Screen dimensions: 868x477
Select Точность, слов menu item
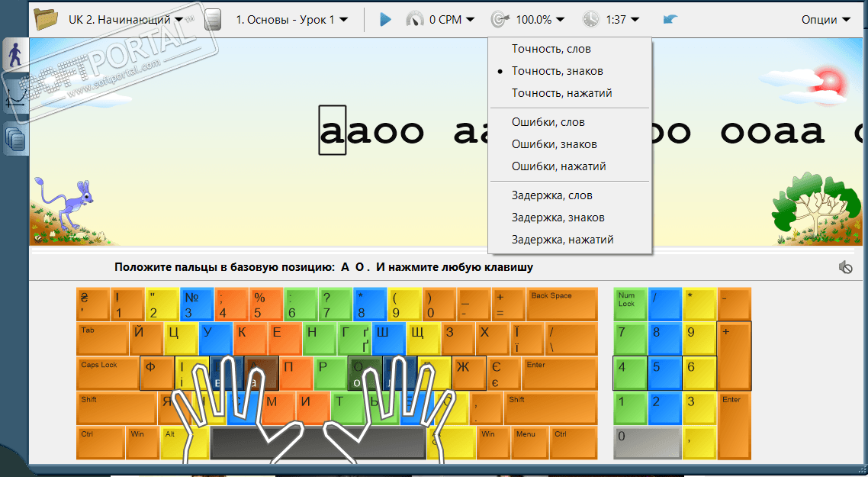pyautogui.click(x=571, y=49)
